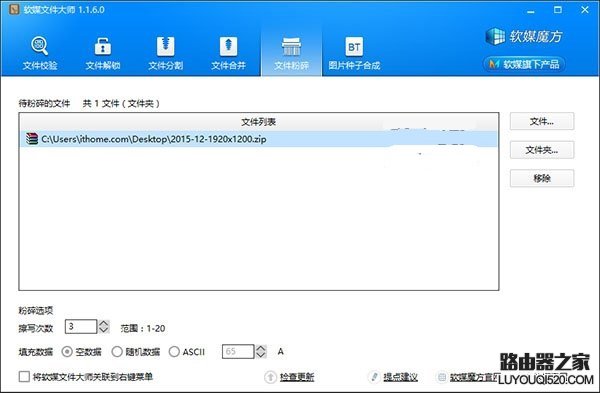The height and width of the screenshot is (393, 600).
Task: Click the up-arrow icon beside 检查更新
Action: pyautogui.click(x=270, y=377)
